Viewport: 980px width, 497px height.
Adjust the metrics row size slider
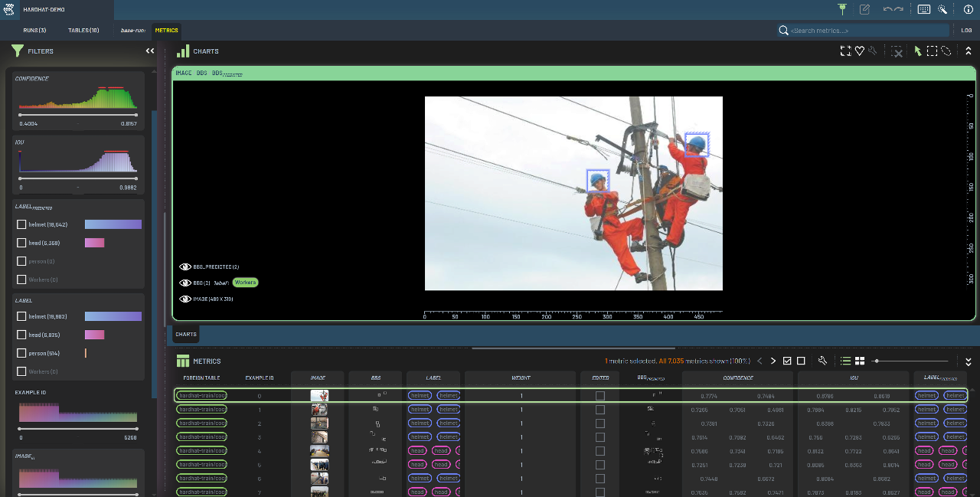pos(877,361)
